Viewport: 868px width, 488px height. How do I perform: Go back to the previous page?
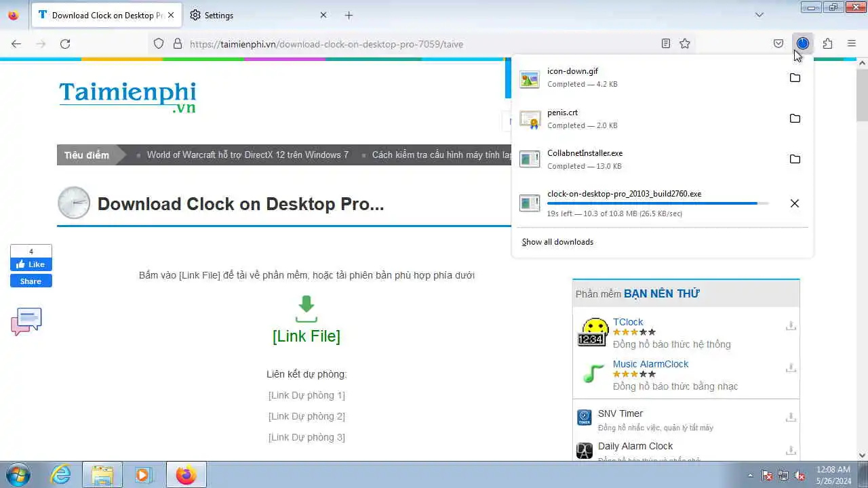(16, 43)
